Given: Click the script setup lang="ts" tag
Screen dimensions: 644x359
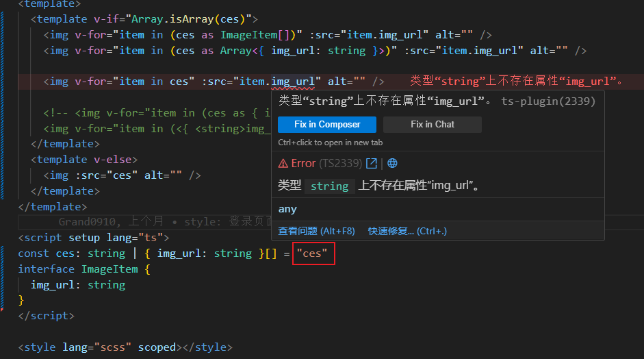Looking at the screenshot, I should coord(94,238).
